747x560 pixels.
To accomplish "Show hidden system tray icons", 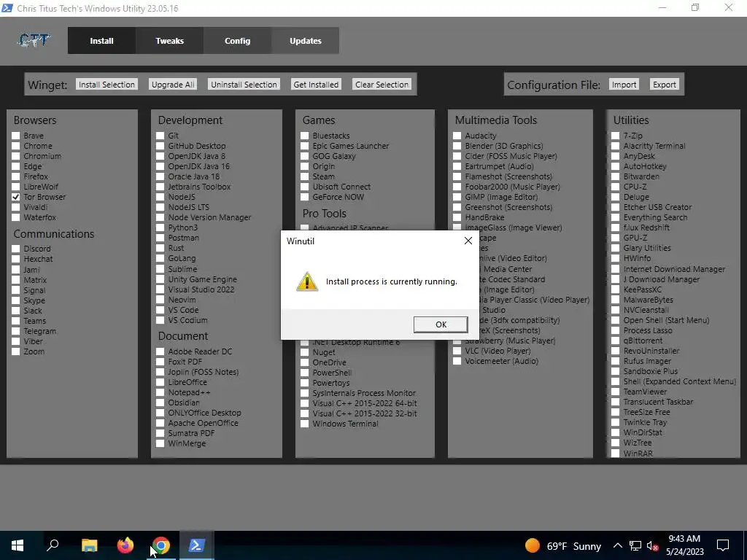I will (617, 545).
